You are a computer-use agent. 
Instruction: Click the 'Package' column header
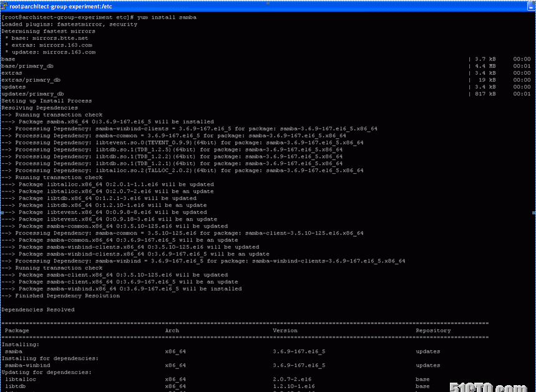17,330
